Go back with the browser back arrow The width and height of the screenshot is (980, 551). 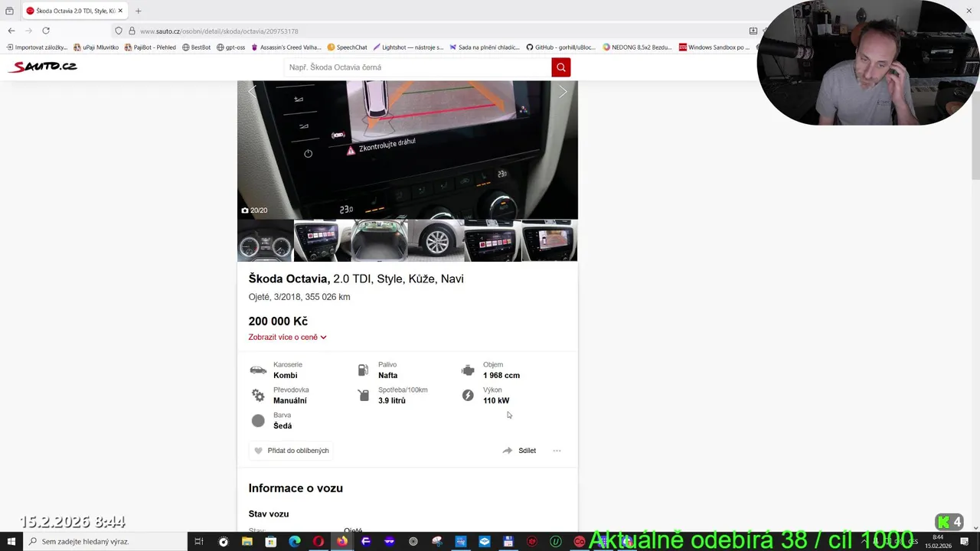(11, 31)
